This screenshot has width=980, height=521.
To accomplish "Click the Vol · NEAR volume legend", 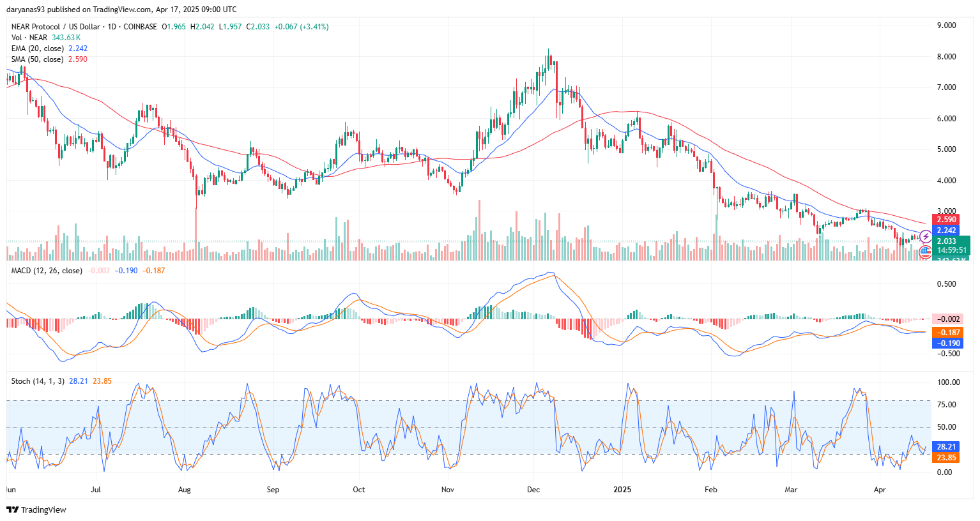I will pos(29,38).
